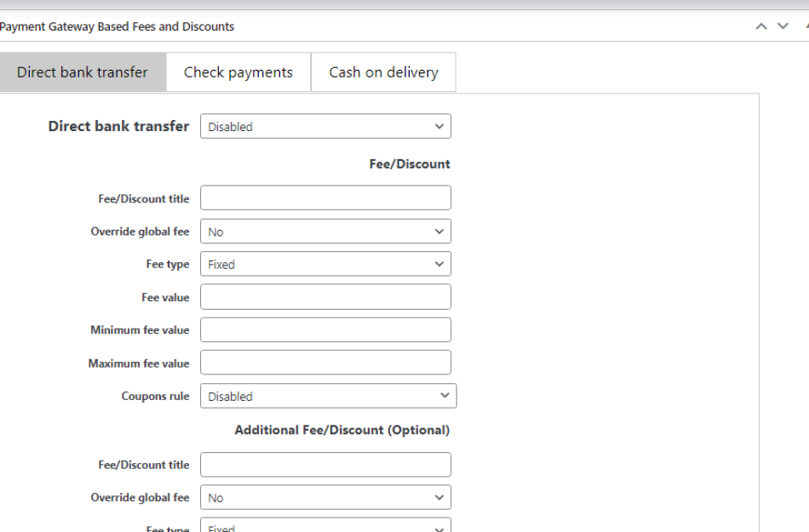Open the Fee type dropdown under Fee/Discount
This screenshot has width=809, height=532.
tap(326, 264)
